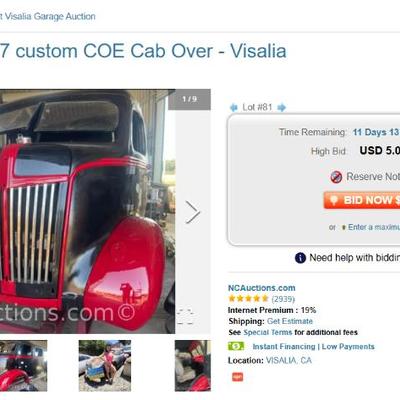400x400 pixels.
Task: Open the Get Estimate shipping link
Action: (290, 321)
